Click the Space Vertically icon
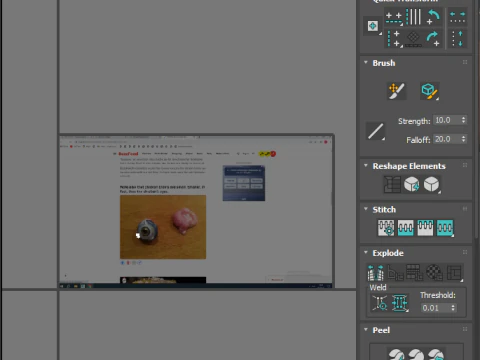Image resolution: width=480 pixels, height=360 pixels. [x=457, y=38]
